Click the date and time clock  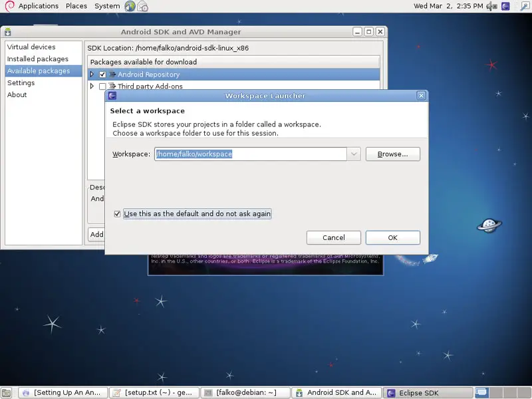[448, 6]
